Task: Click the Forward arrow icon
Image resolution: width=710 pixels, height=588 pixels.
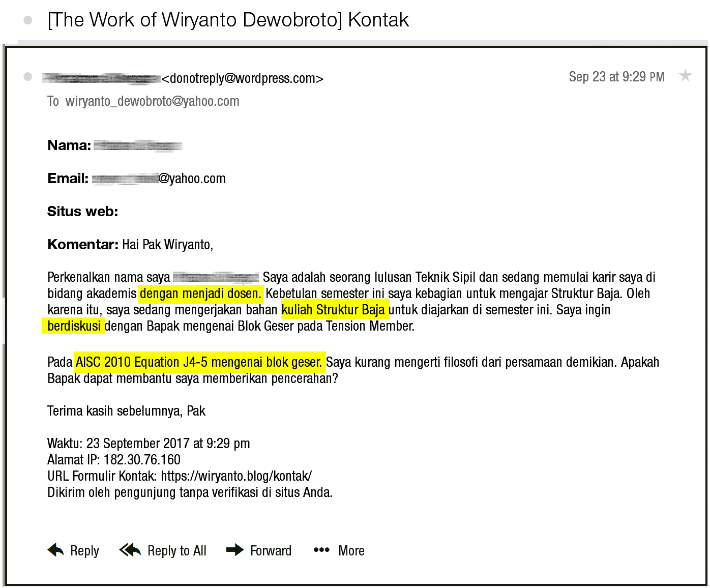Action: [234, 550]
